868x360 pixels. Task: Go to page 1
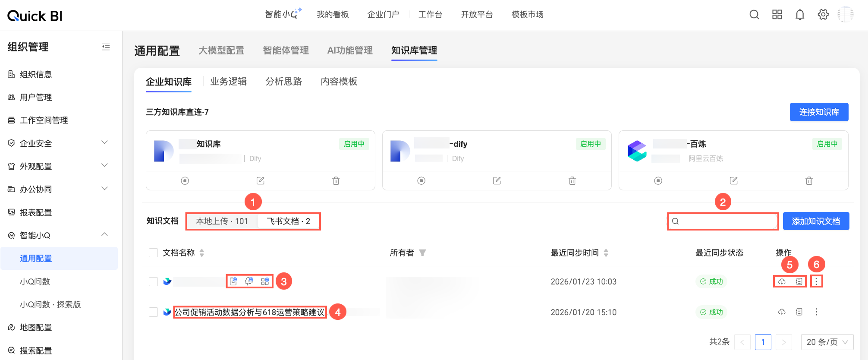pos(763,342)
